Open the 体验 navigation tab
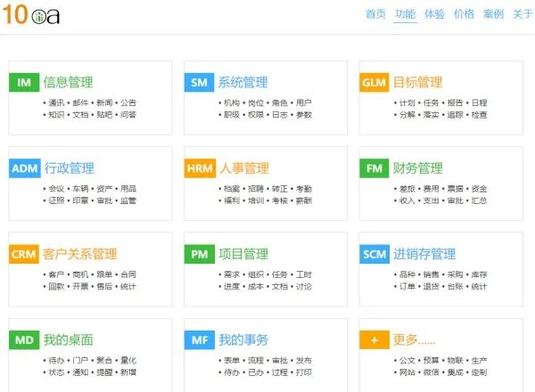Image resolution: width=535 pixels, height=392 pixels. click(434, 14)
